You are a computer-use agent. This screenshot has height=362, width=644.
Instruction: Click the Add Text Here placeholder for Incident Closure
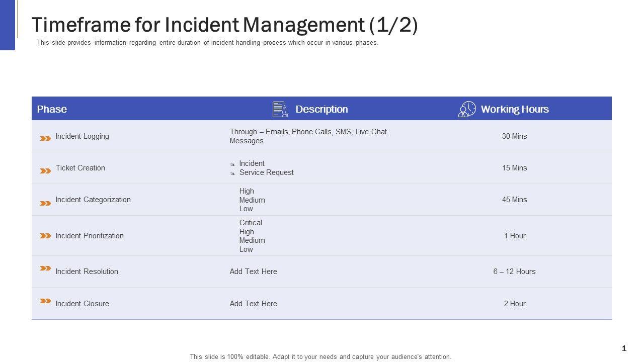point(253,304)
